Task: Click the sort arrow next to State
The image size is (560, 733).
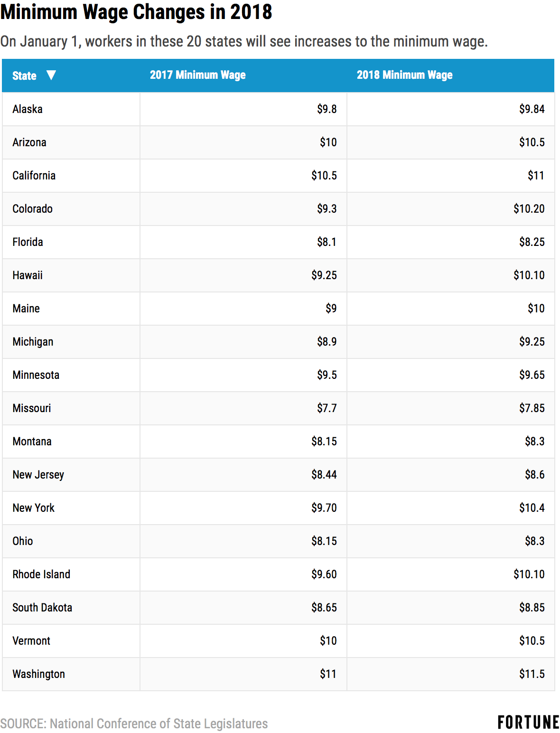Action: tap(51, 75)
